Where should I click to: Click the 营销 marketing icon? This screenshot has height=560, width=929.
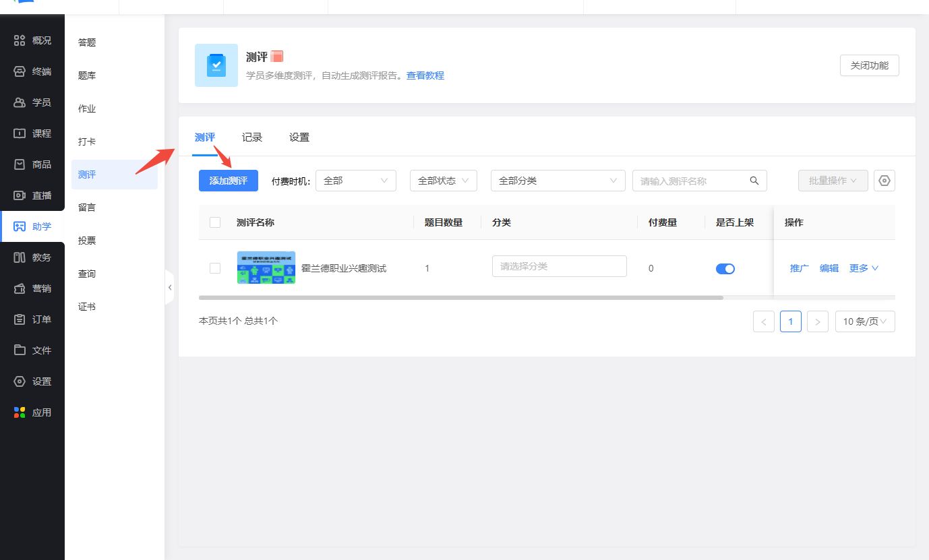point(20,288)
